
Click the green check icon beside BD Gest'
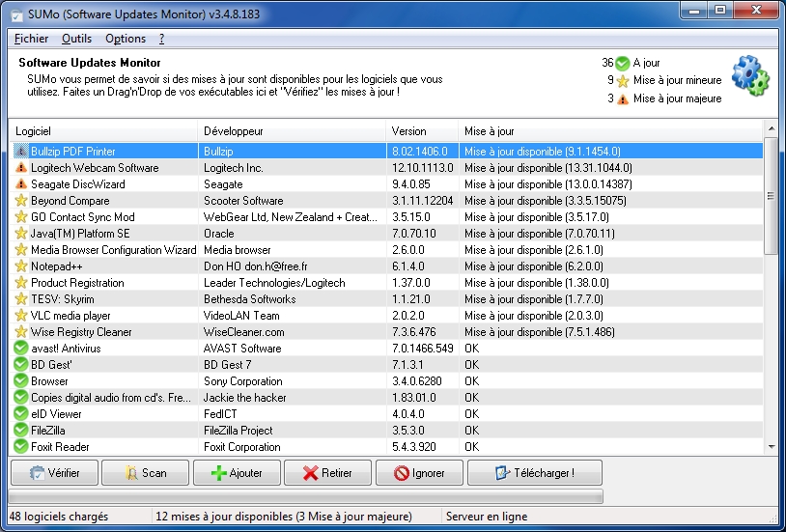[20, 365]
